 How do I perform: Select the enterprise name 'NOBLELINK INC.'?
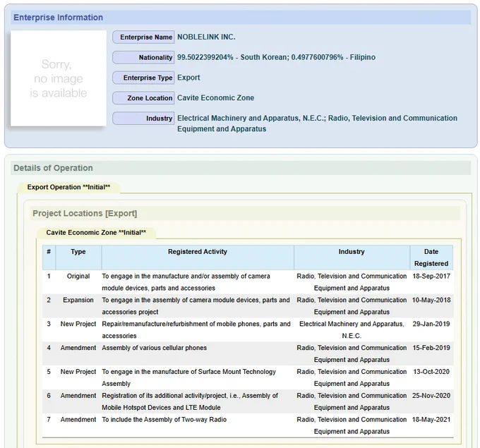pyautogui.click(x=206, y=37)
